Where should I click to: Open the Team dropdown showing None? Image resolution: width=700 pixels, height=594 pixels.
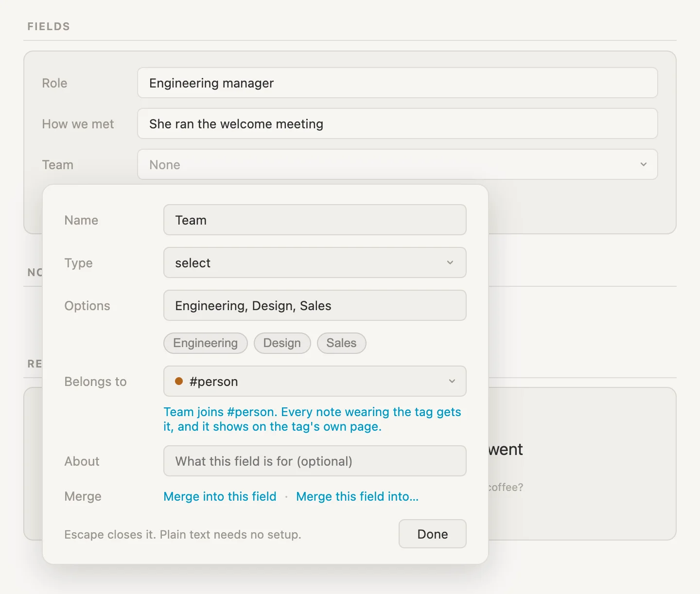point(397,164)
